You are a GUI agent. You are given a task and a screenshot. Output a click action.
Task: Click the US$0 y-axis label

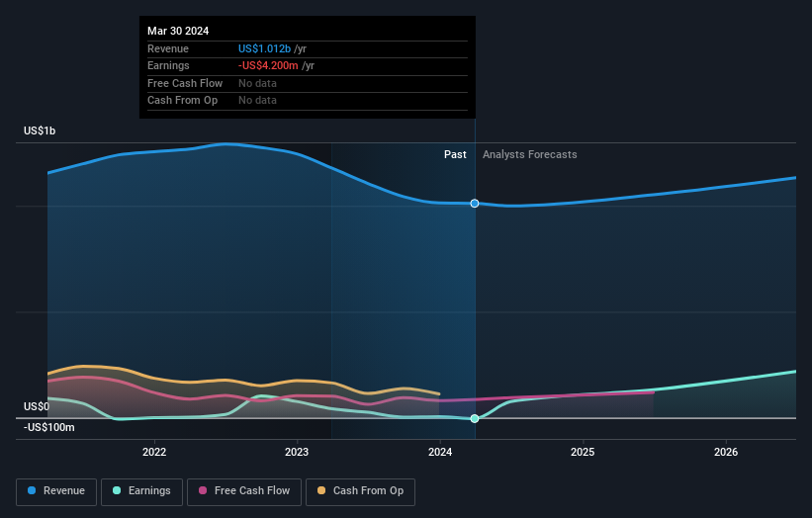pyautogui.click(x=37, y=406)
